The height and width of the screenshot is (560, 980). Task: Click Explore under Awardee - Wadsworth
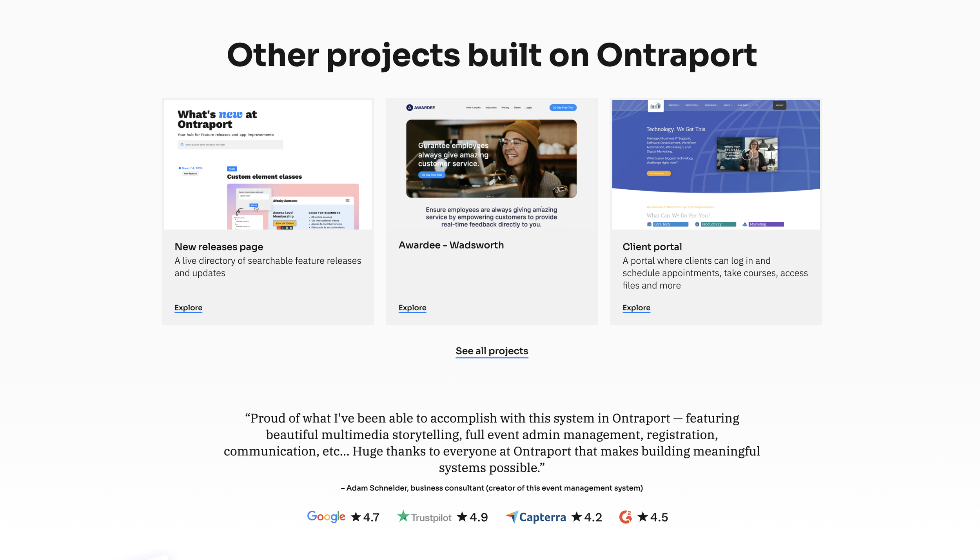point(412,308)
